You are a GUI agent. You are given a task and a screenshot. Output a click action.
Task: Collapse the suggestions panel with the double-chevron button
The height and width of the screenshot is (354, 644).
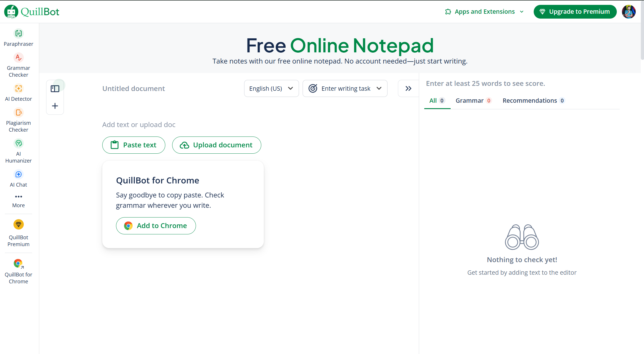click(x=408, y=88)
